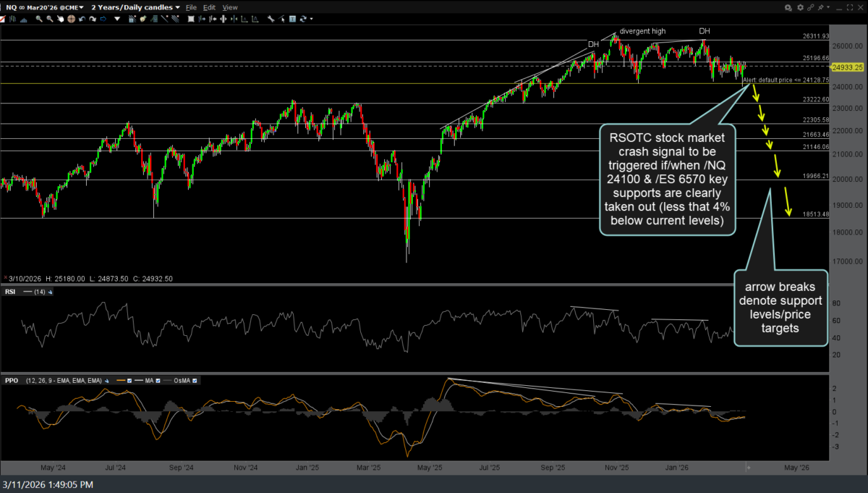Viewport: 868px width, 493px height.
Task: Click the wrench configure icon
Action: pyautogui.click(x=271, y=19)
